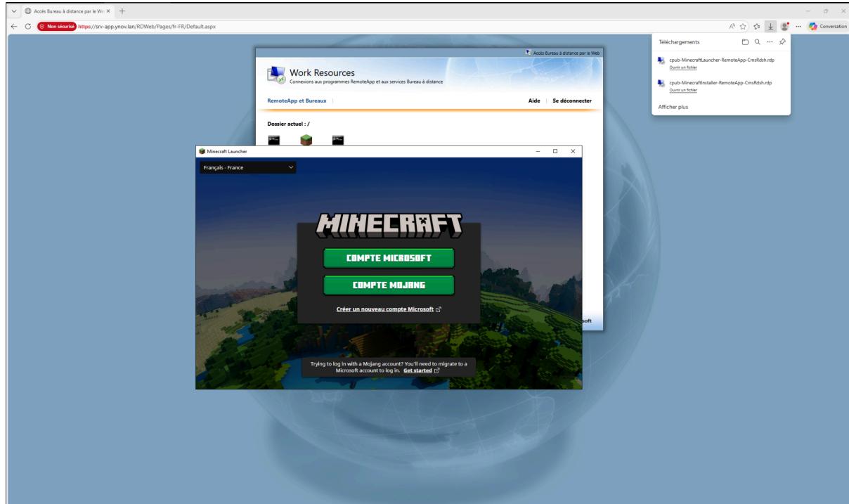Screen dimensions: 849x504
Task: Close the Accès Bureau à distance tab
Action: point(109,11)
